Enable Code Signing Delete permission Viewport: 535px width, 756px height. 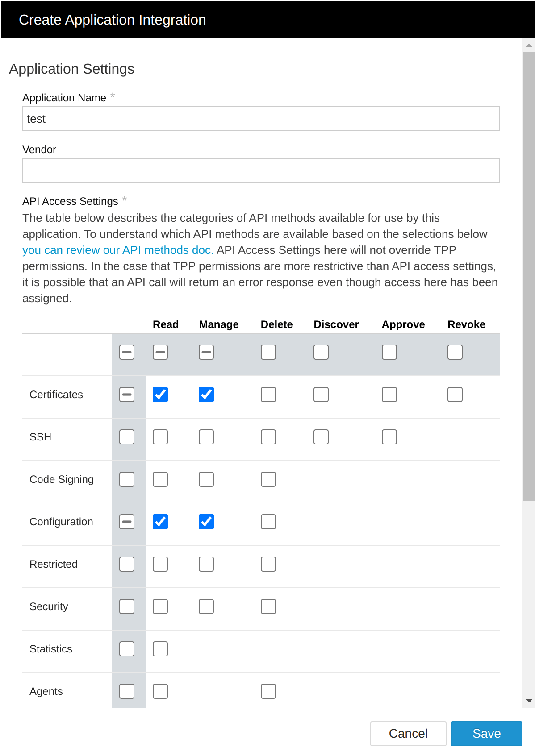coord(268,479)
